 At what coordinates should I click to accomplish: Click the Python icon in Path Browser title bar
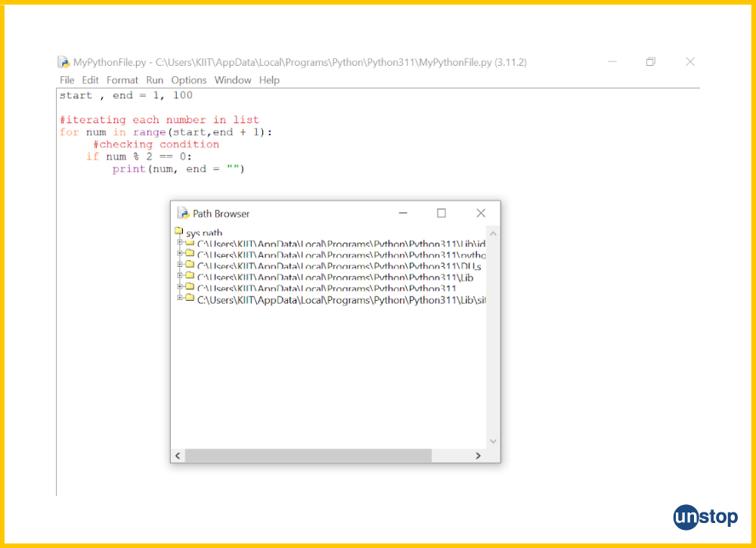tap(183, 213)
